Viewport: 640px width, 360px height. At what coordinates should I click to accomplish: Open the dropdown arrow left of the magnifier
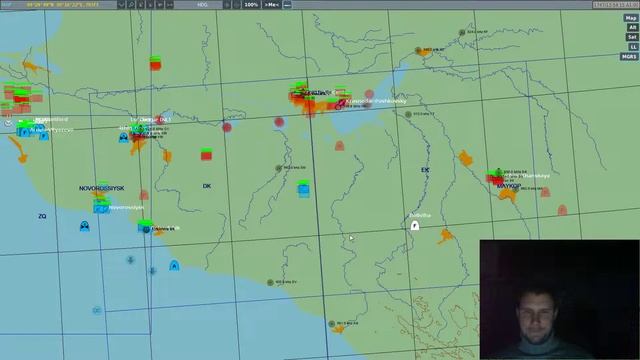pos(121,5)
